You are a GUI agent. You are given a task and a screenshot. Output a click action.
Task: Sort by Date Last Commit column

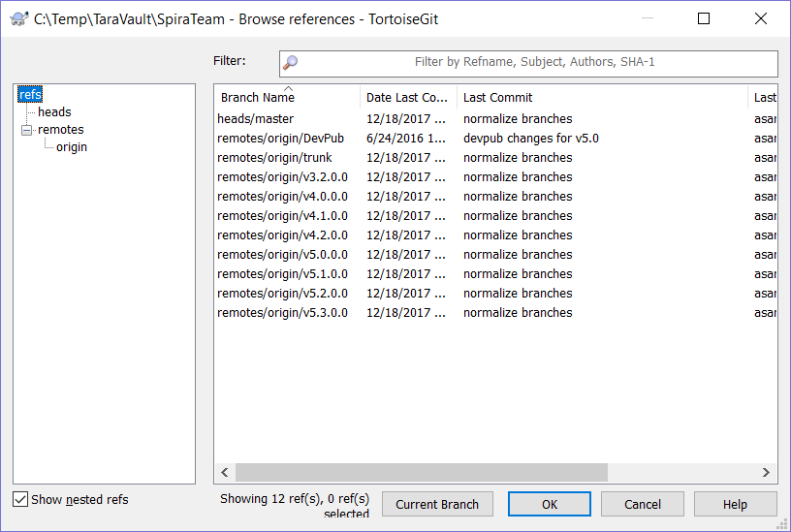coord(407,98)
